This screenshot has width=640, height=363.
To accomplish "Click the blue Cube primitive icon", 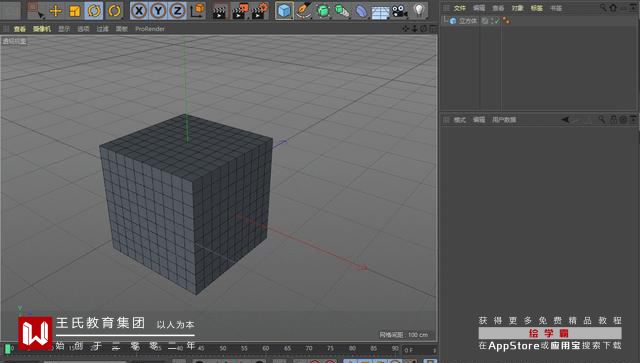I will click(284, 11).
